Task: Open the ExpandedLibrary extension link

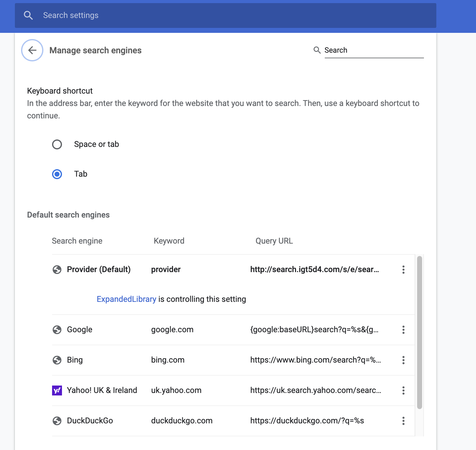Action: (126, 299)
